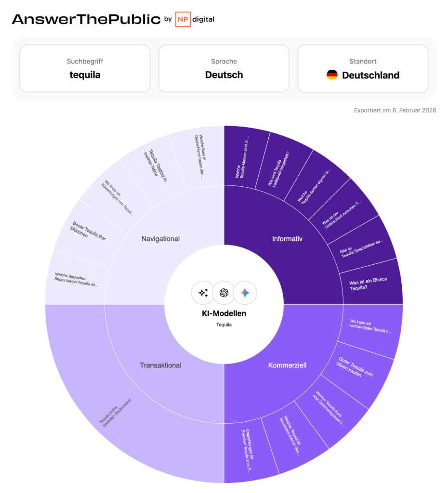Select the Kommerziell chart segment

coord(287,365)
